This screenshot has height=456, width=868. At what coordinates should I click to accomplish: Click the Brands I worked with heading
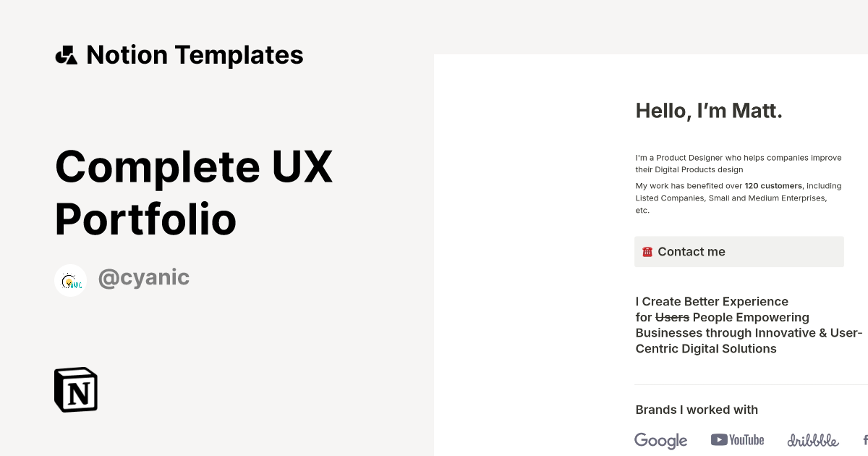point(697,410)
